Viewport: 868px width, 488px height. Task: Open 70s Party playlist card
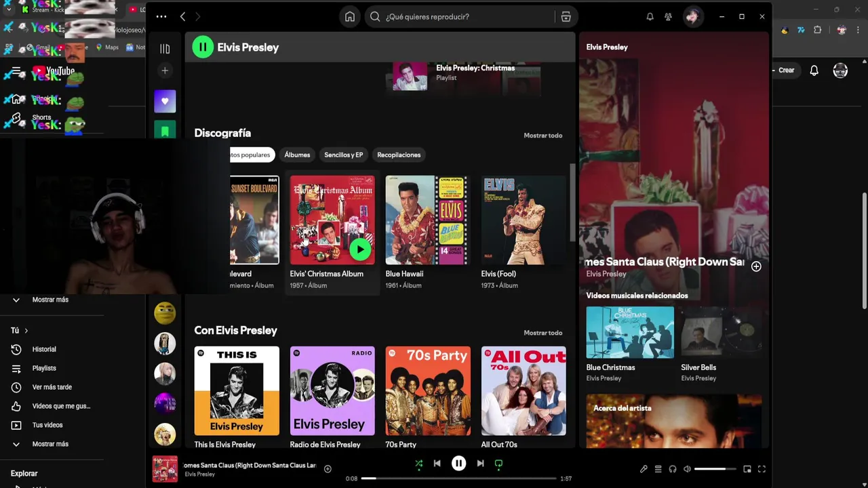pyautogui.click(x=428, y=391)
